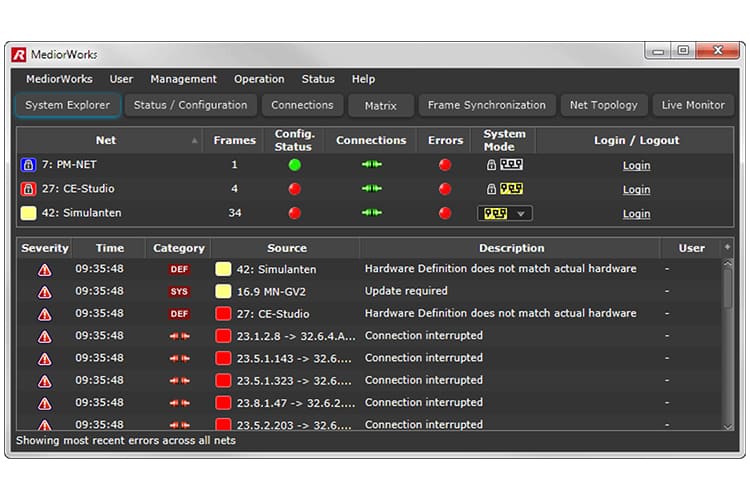The image size is (750, 500).
Task: Click the yellow net icon for 42: Simulanten
Action: coord(28,213)
